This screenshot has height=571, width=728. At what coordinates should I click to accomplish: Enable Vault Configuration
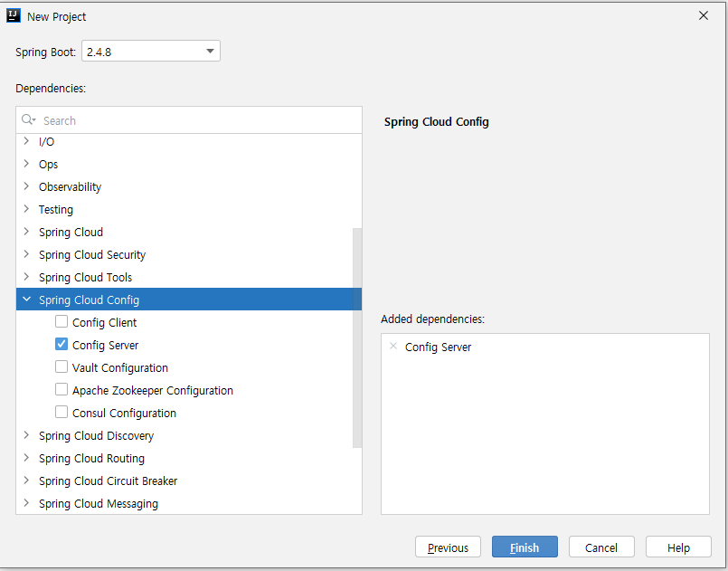pyautogui.click(x=61, y=366)
